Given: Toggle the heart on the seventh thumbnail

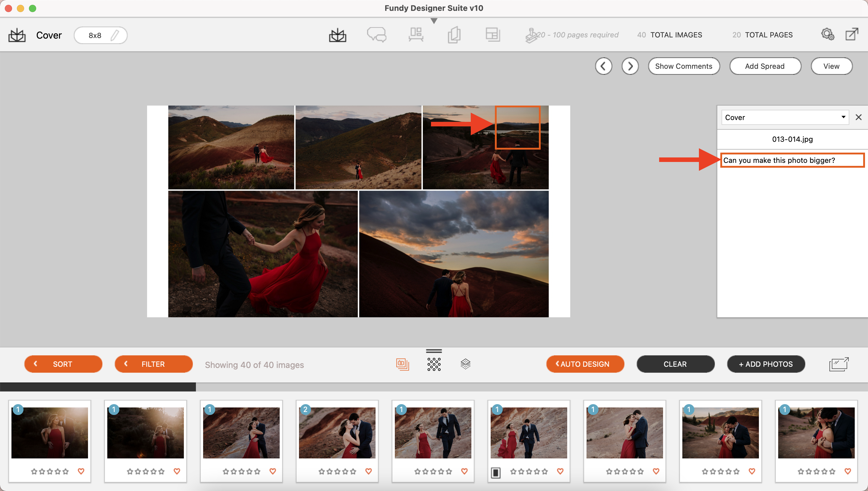Looking at the screenshot, I should point(656,471).
